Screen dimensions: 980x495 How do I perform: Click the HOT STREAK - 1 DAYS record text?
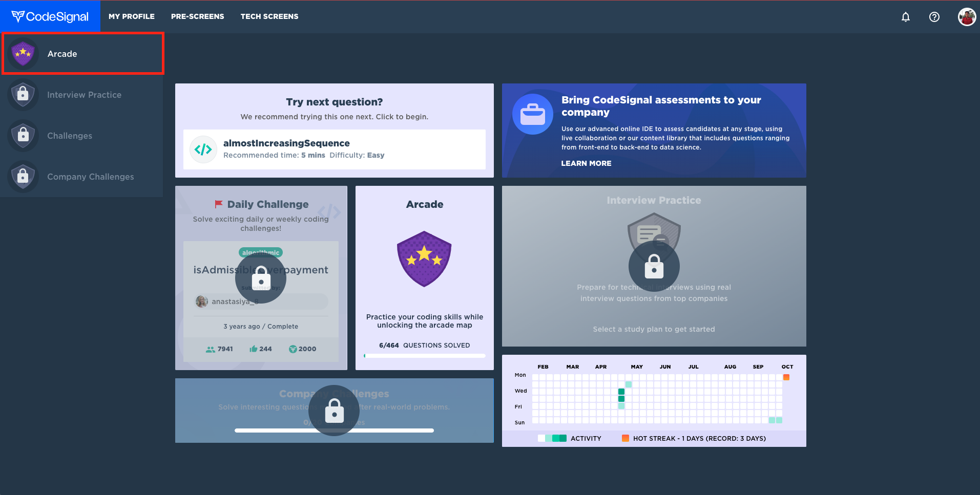click(700, 439)
